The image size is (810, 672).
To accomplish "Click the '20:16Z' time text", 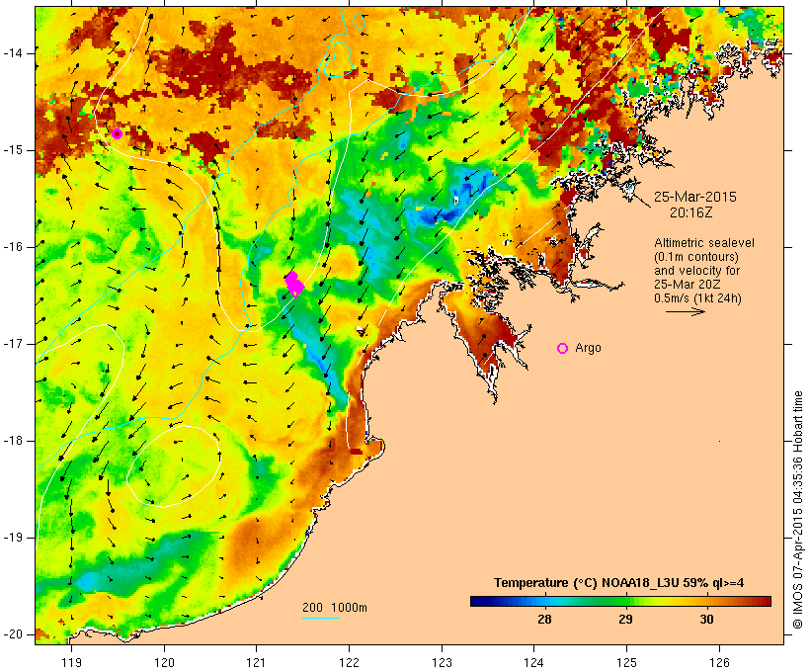I will pos(691,212).
